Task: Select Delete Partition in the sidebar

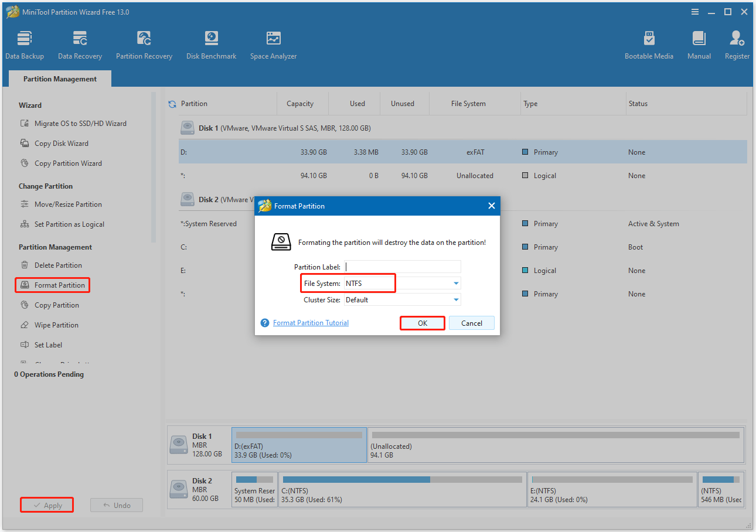Action: coord(56,265)
